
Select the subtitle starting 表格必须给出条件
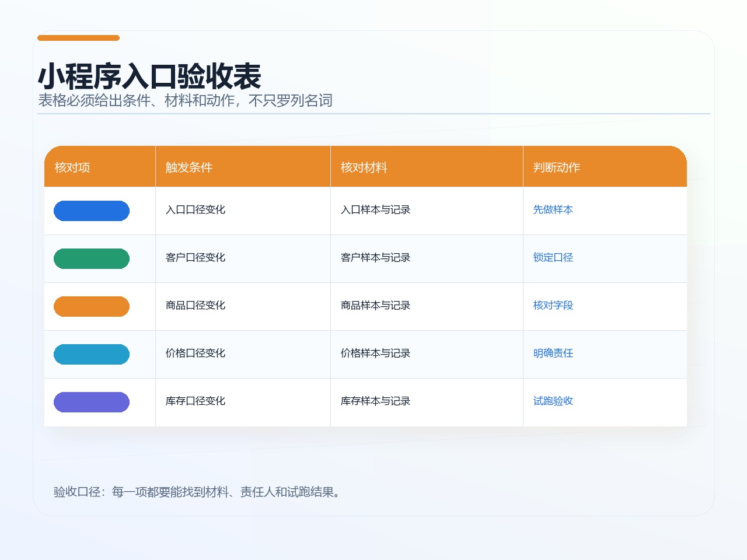[185, 100]
